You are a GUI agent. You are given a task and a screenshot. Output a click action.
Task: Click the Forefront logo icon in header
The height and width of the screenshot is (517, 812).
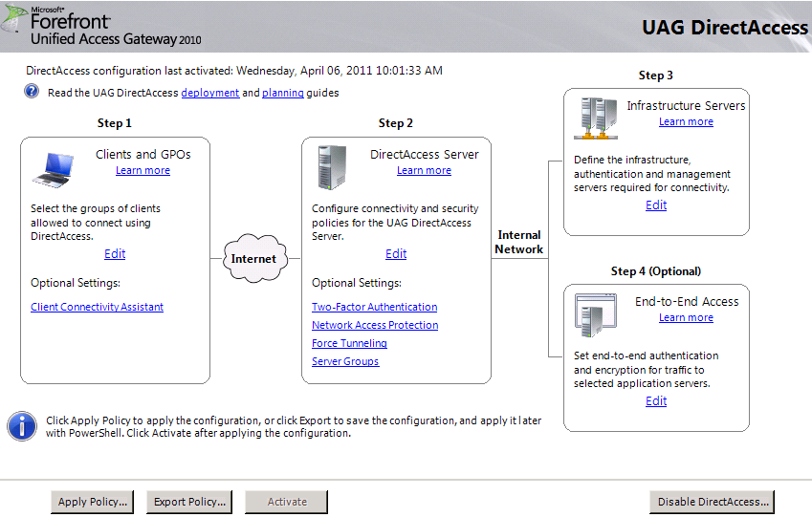(x=14, y=18)
